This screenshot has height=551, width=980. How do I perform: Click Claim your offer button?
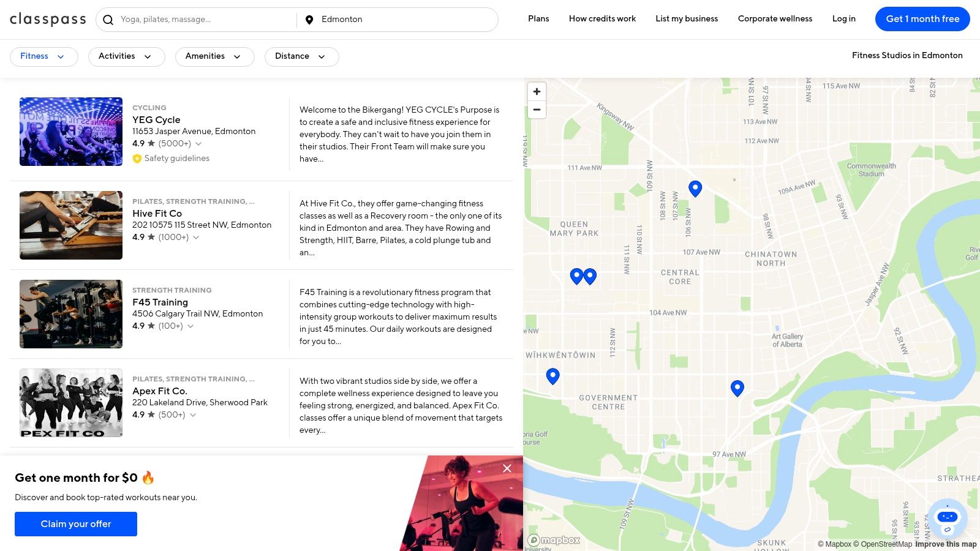76,524
